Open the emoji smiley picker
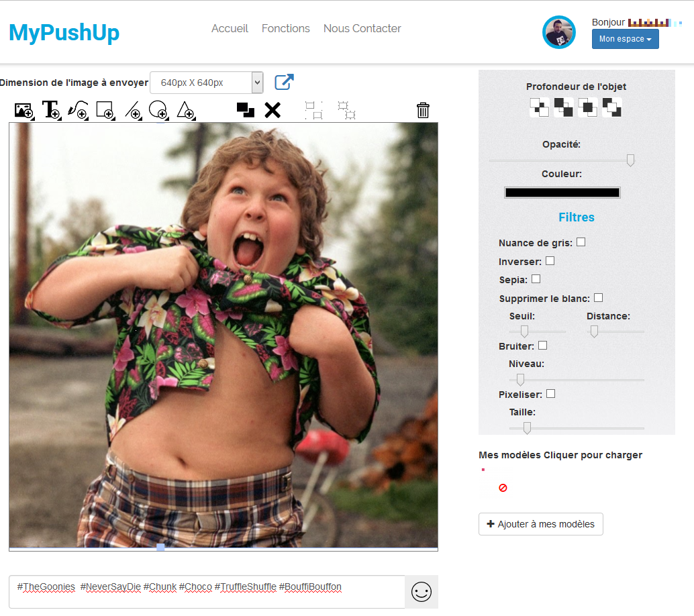 click(422, 592)
